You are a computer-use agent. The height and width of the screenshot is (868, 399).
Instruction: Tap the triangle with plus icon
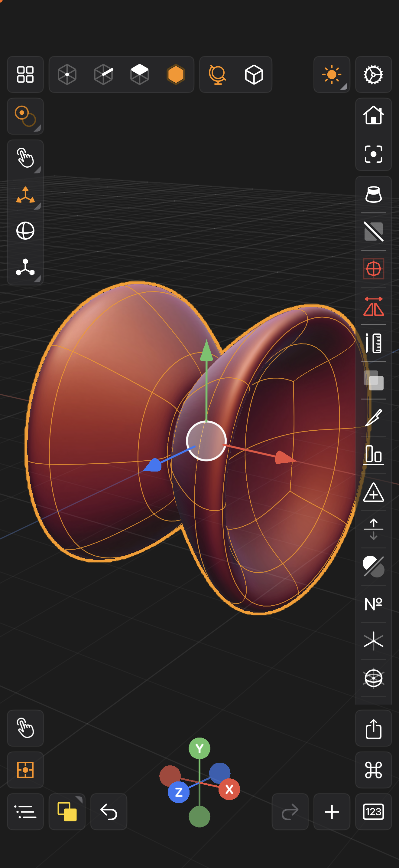(x=373, y=492)
